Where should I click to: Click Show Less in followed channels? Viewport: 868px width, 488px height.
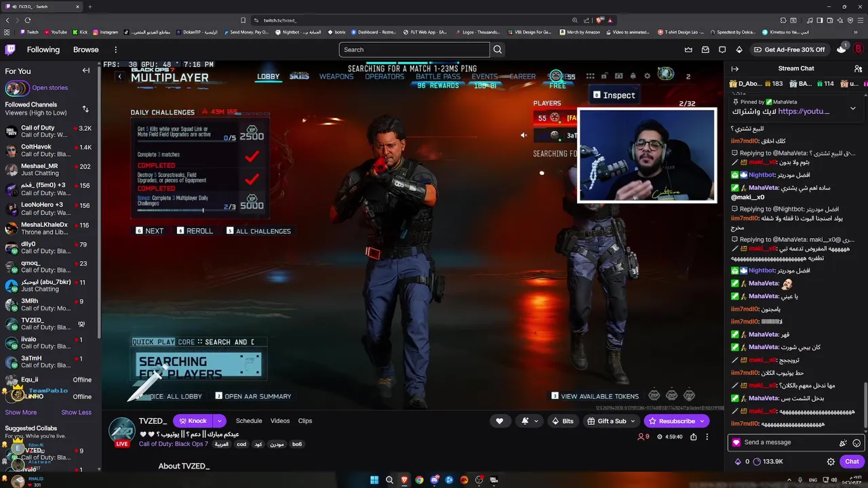point(76,412)
